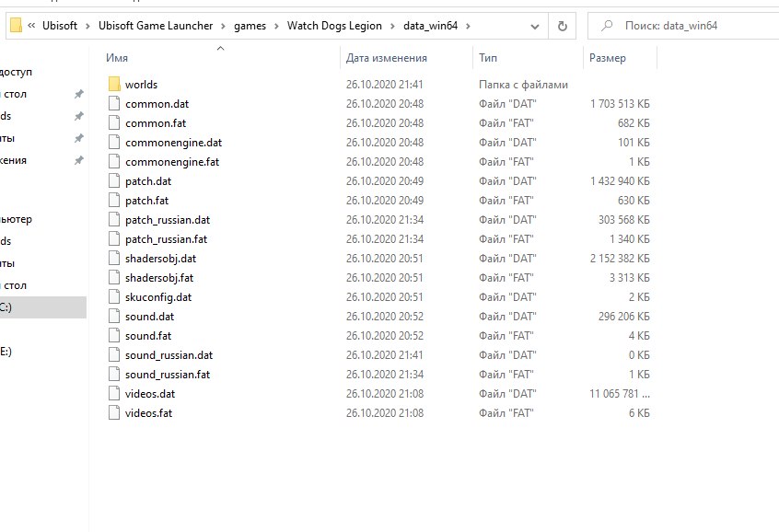Click the worlds folder icon
The height and width of the screenshot is (532, 779).
[114, 84]
